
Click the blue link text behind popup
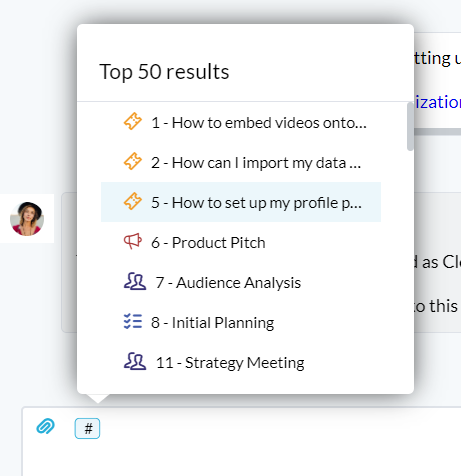[x=437, y=102]
